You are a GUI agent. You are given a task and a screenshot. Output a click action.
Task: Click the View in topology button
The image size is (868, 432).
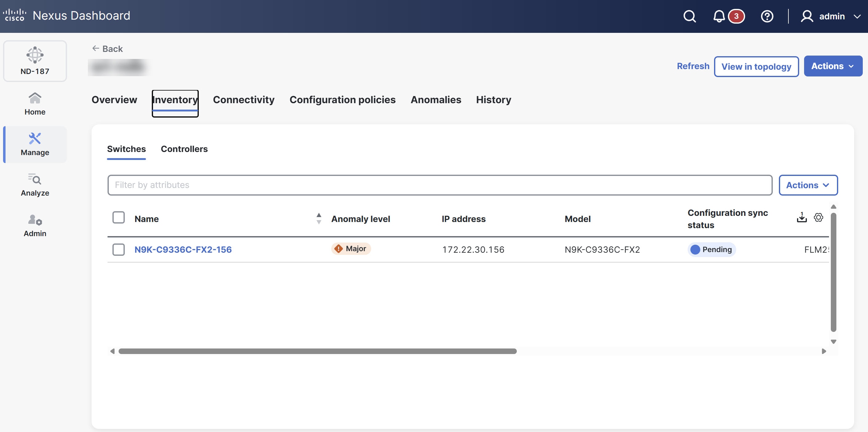(x=756, y=66)
